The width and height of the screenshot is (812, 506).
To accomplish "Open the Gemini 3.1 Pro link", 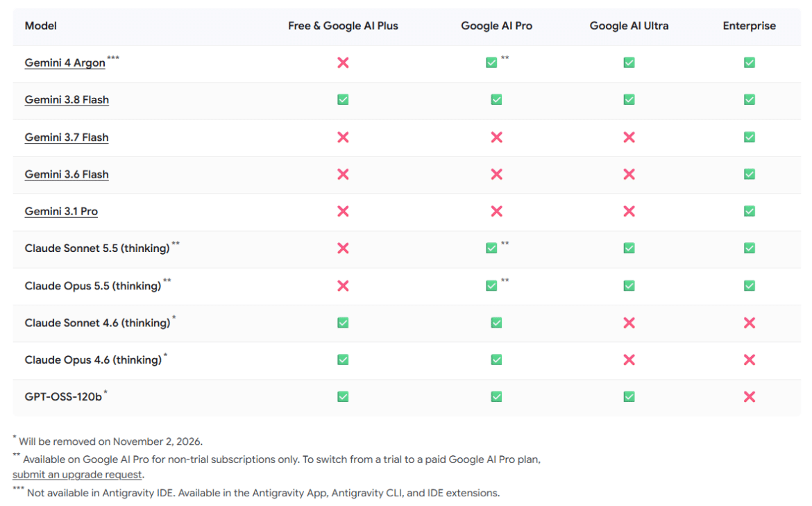I will coord(61,211).
